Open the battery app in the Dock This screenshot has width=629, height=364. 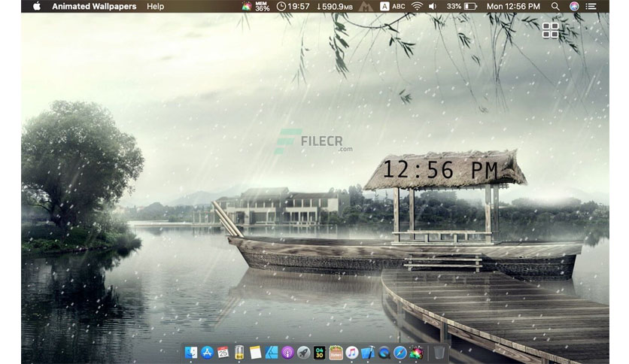pyautogui.click(x=239, y=353)
